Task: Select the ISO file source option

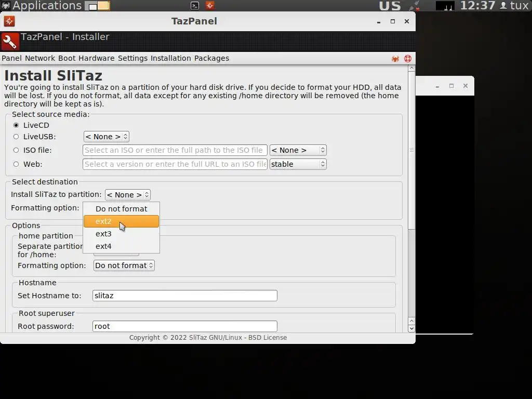Action: pyautogui.click(x=16, y=150)
